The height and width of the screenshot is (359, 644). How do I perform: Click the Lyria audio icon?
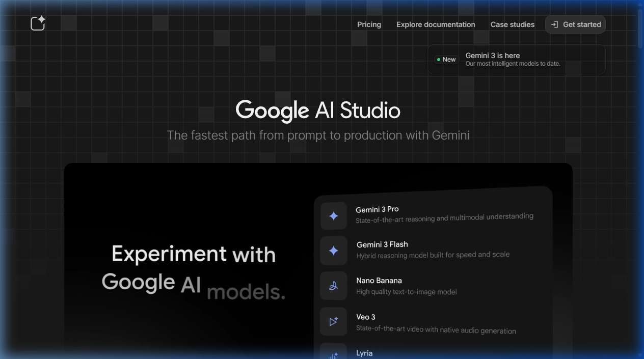334,354
